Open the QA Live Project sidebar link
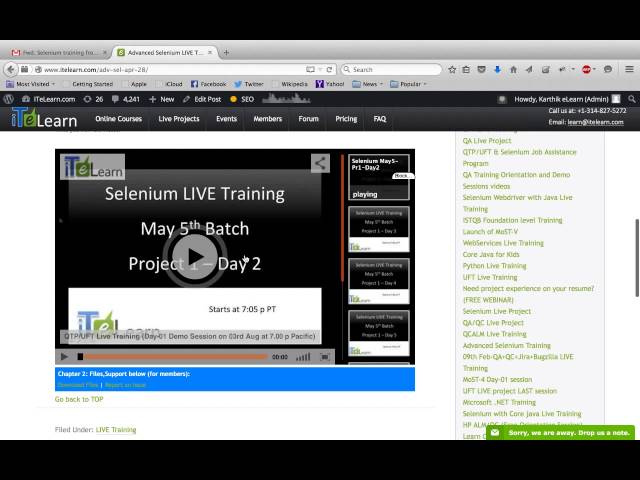 point(487,140)
